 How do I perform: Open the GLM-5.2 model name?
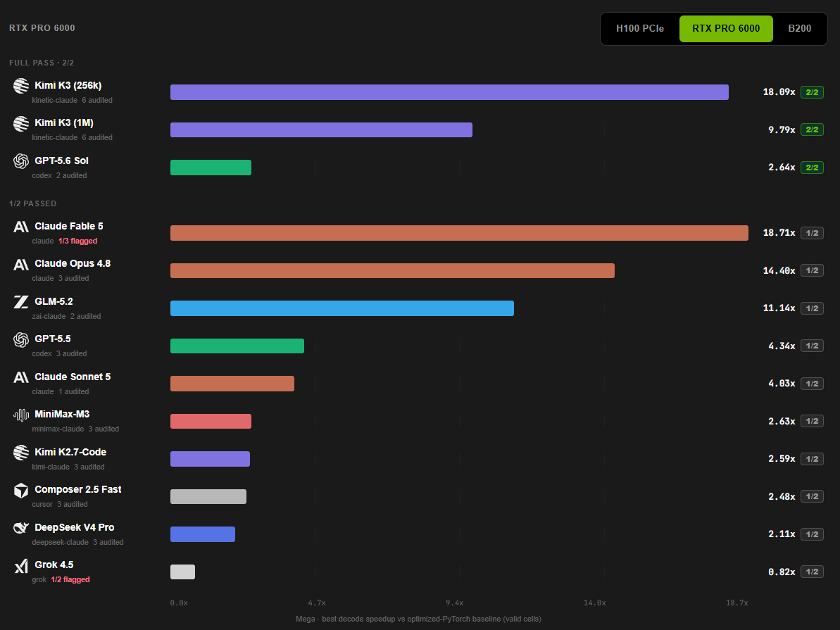54,301
